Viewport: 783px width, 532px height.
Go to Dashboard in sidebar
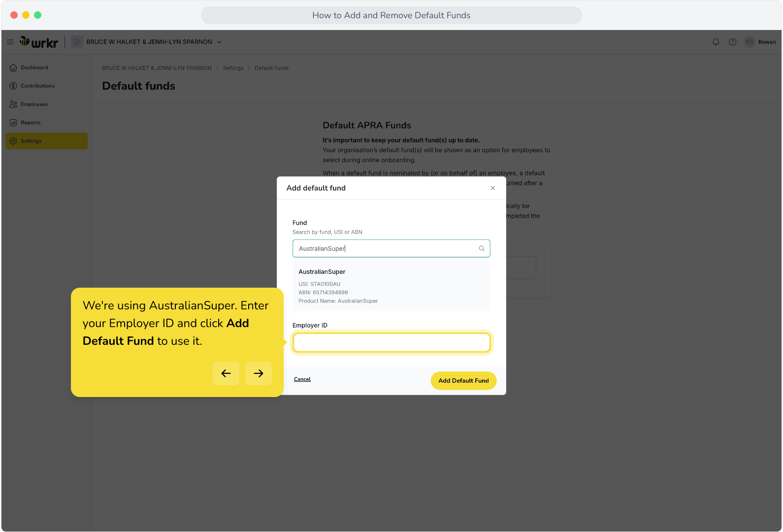tap(46, 67)
